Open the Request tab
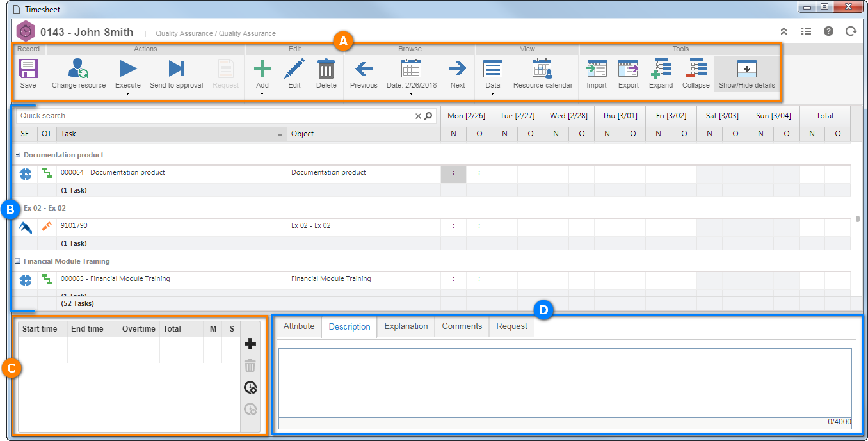This screenshot has height=441, width=868. pos(512,326)
